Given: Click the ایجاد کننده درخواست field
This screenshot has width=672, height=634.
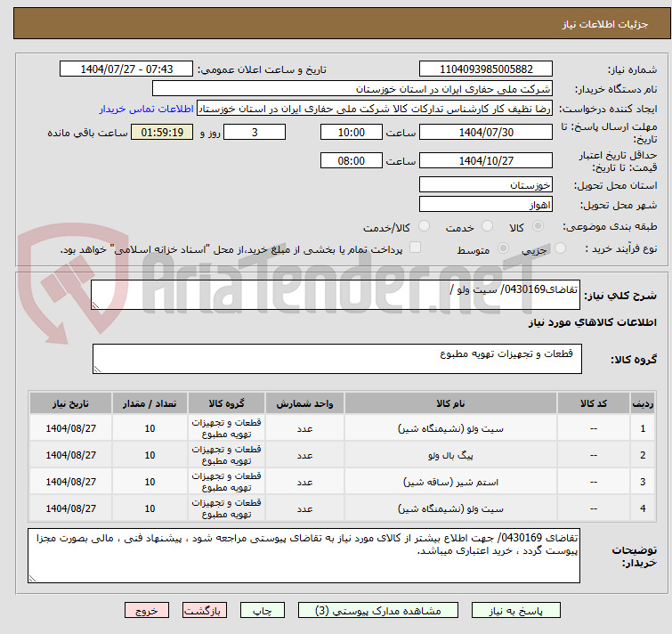Looking at the screenshot, I should click(375, 109).
